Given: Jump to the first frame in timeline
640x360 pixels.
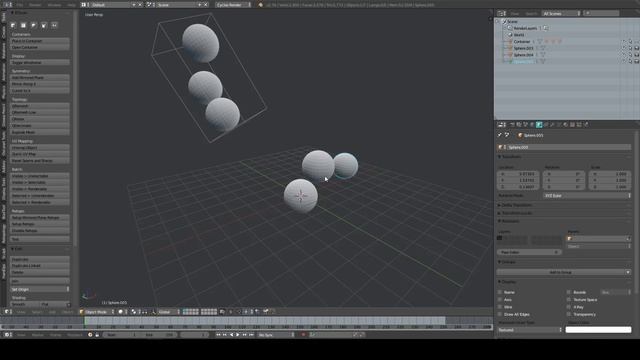Looking at the screenshot, I should [x=218, y=335].
